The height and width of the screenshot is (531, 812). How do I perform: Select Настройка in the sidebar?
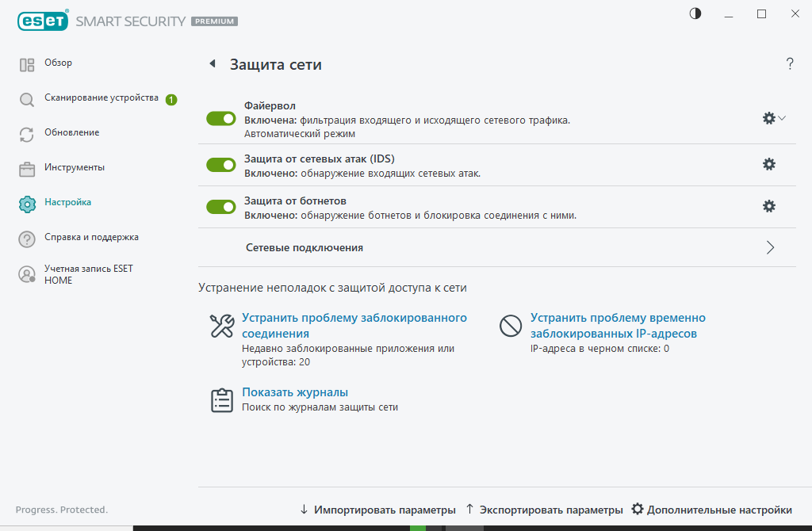coord(68,202)
